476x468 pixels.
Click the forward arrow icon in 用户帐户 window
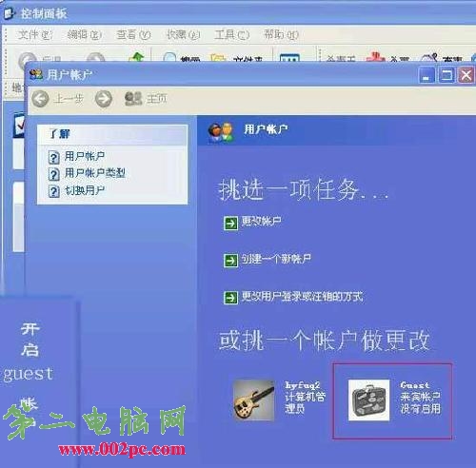(x=104, y=99)
